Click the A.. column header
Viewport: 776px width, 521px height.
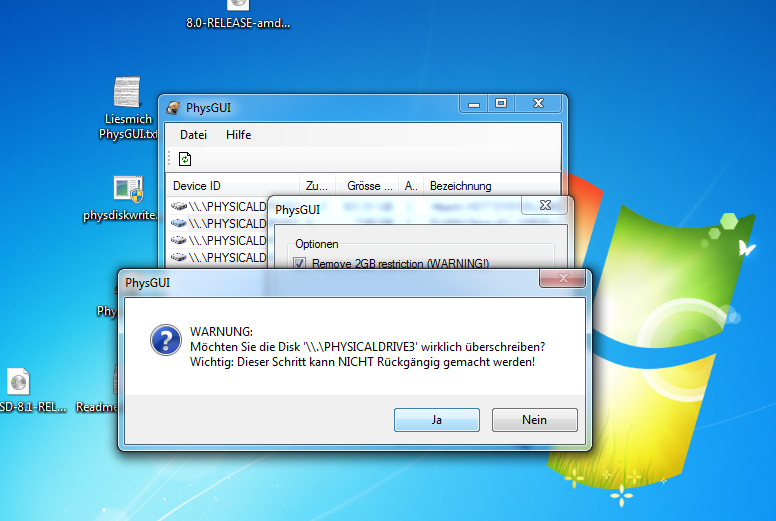tap(411, 186)
